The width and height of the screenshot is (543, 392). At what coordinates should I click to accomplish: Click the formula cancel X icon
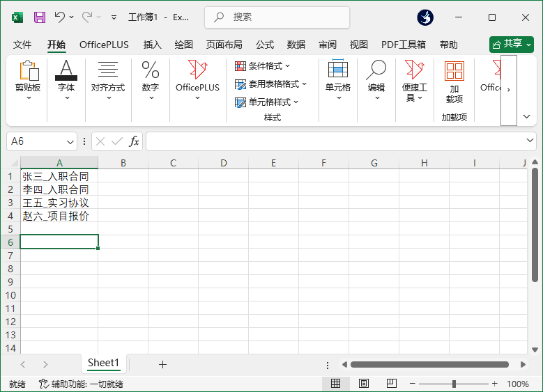click(x=100, y=141)
